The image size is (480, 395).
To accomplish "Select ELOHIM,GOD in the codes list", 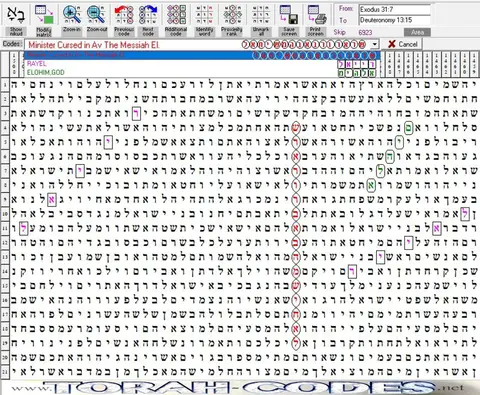I will tap(202, 73).
